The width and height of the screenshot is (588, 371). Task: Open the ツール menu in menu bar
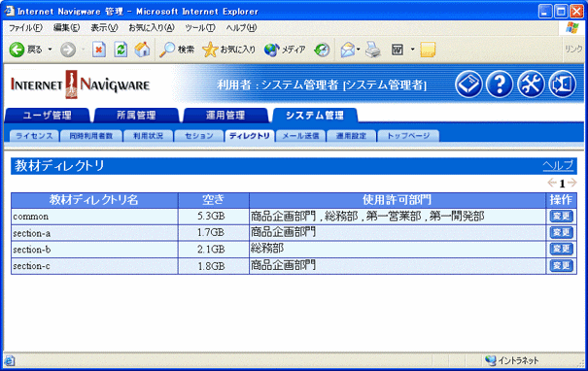point(200,28)
